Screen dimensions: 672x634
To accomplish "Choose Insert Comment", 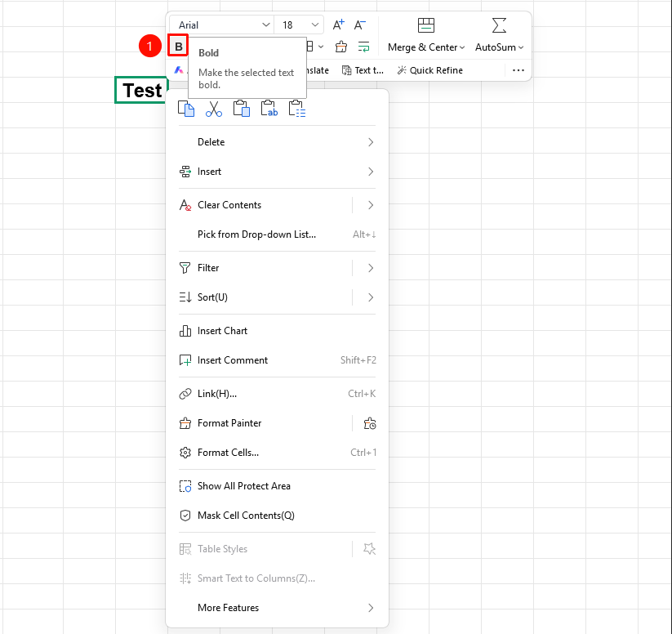I will click(x=278, y=360).
